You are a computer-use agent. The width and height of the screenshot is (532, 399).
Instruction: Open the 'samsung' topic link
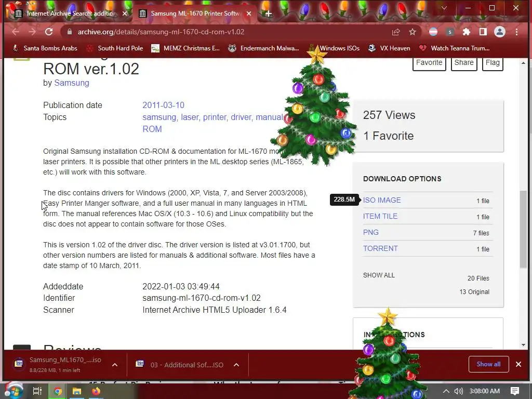(x=159, y=117)
